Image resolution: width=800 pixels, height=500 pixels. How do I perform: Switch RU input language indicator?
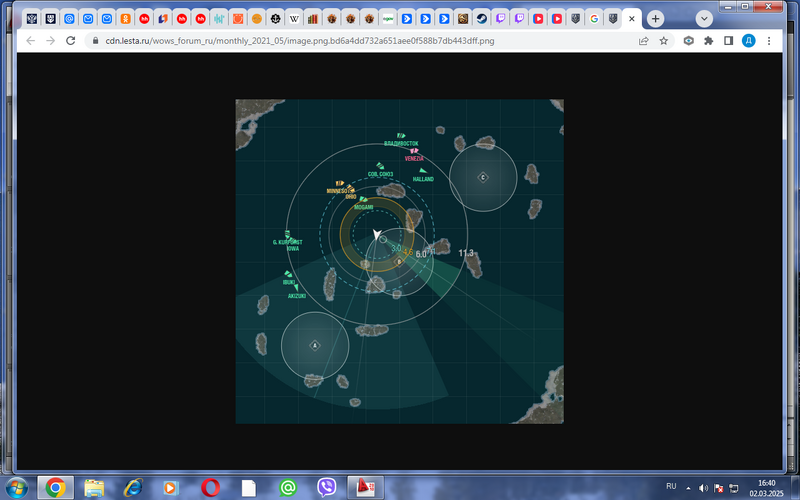click(671, 486)
